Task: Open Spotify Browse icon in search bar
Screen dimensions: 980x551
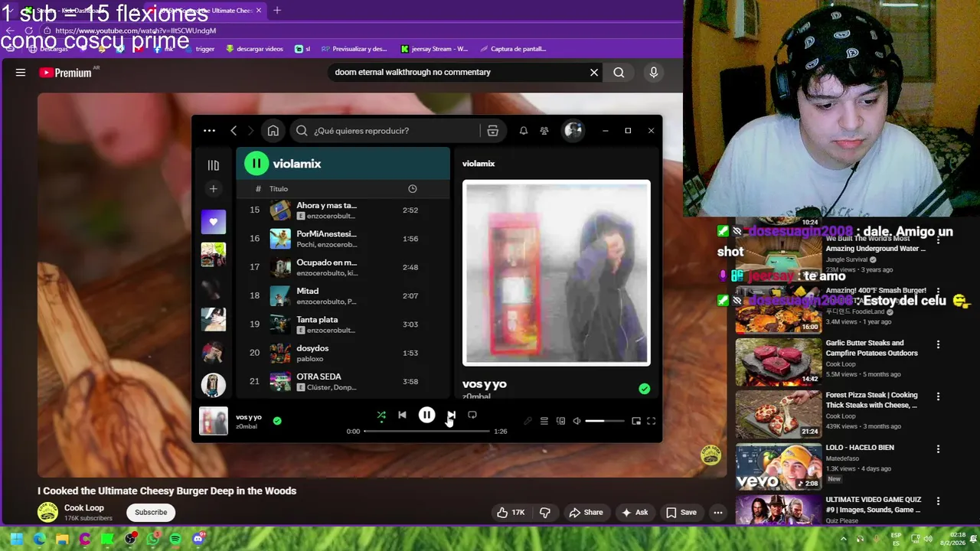Action: point(493,131)
